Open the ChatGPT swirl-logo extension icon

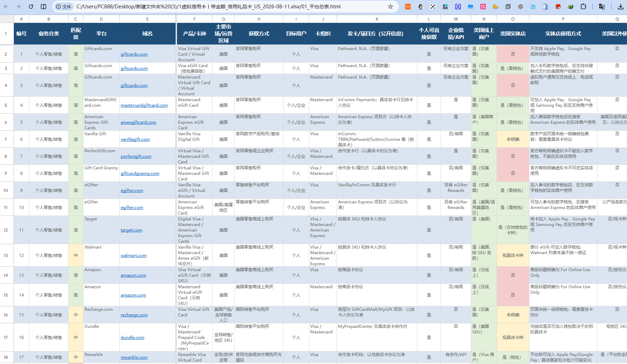click(x=521, y=7)
